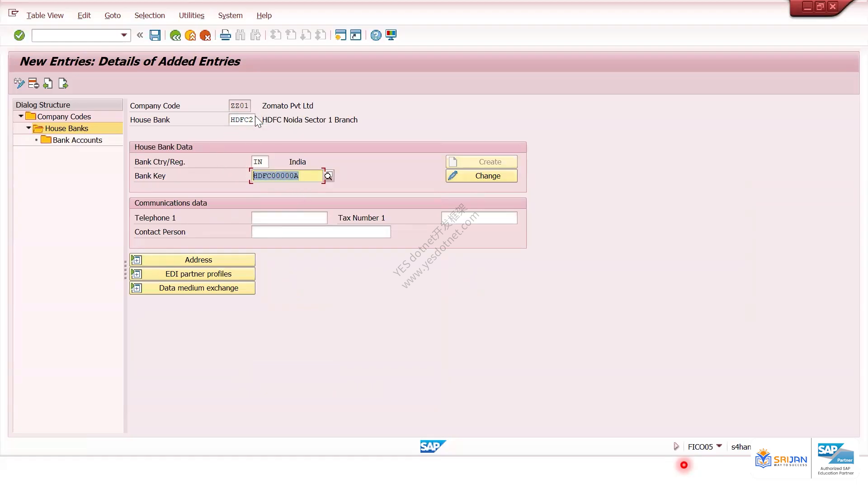This screenshot has height=488, width=868.
Task: Click the 'Zomato Pvt Ltd' company name text
Action: coord(288,106)
